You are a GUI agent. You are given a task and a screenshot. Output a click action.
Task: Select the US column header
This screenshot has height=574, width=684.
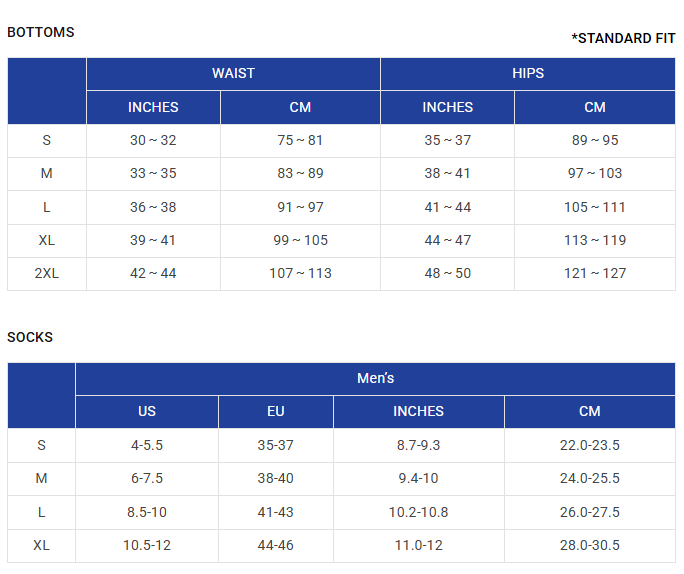147,411
